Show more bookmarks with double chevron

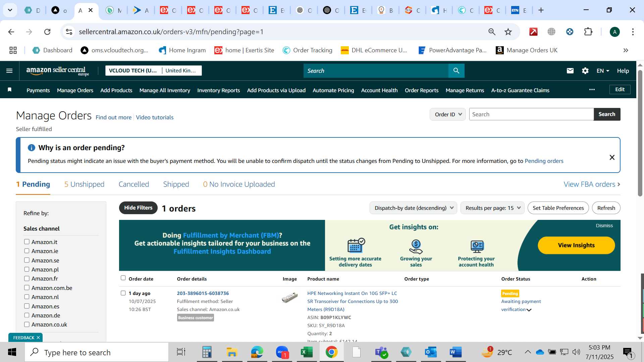tap(626, 50)
